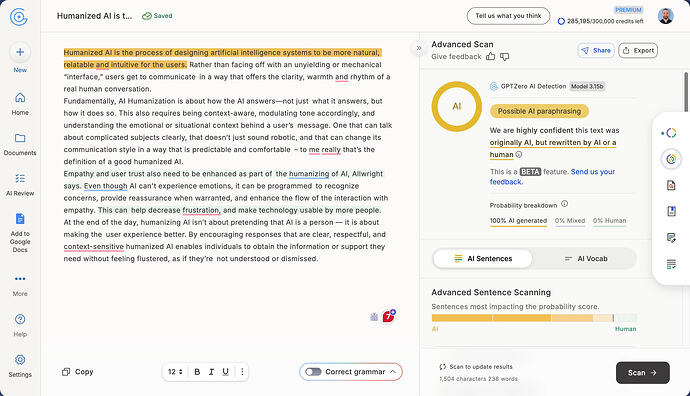This screenshot has height=396, width=690.
Task: Click the Export button
Action: point(638,51)
